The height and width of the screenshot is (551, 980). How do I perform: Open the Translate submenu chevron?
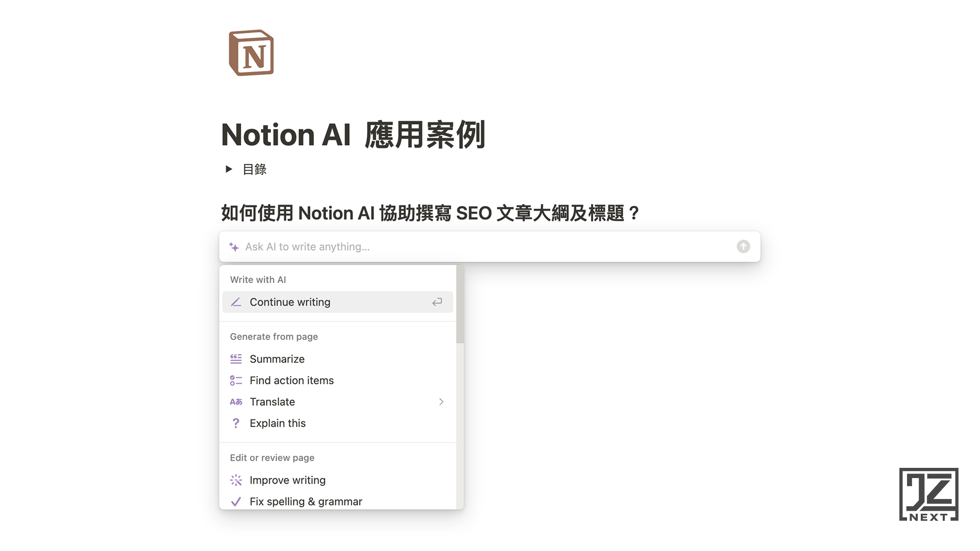(x=441, y=402)
